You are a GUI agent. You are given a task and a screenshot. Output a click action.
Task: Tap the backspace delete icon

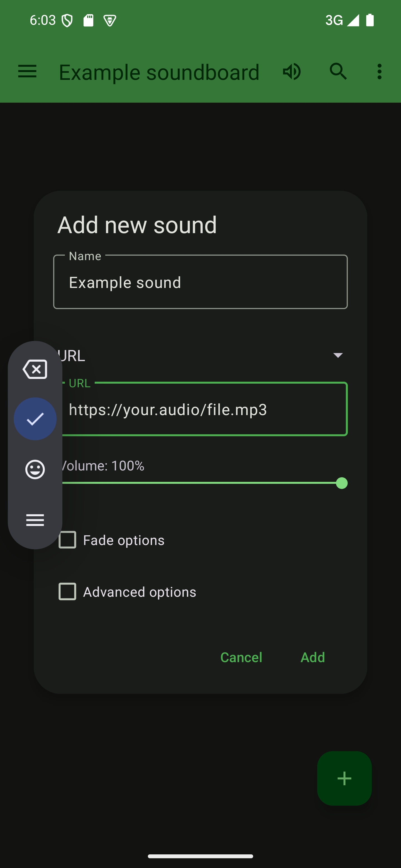pyautogui.click(x=35, y=369)
